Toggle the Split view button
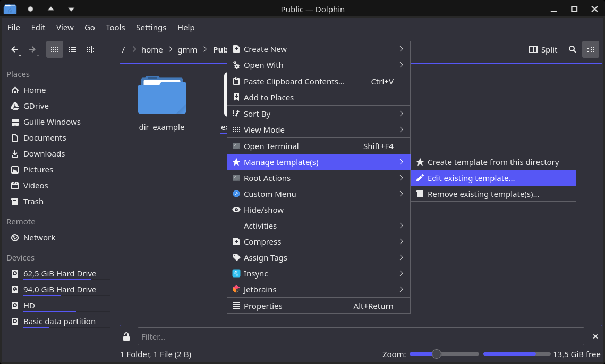 point(543,49)
